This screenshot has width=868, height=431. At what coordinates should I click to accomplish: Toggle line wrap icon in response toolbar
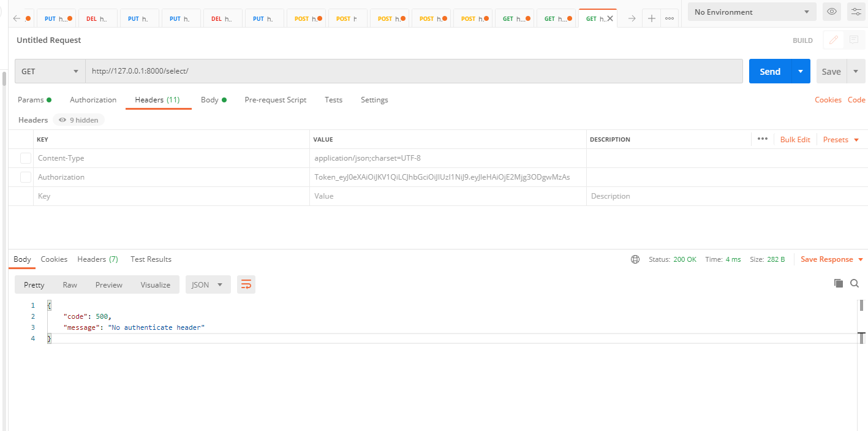coord(246,284)
